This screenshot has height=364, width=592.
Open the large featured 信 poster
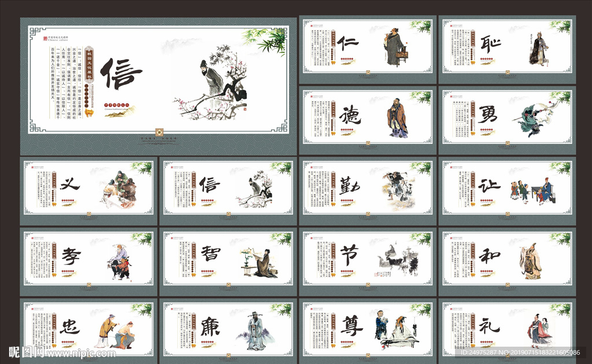pyautogui.click(x=158, y=86)
